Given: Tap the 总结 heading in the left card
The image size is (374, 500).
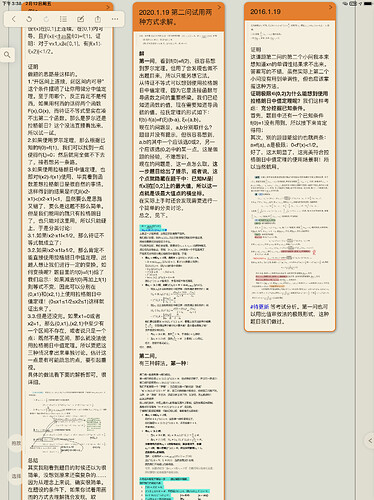Looking at the screenshot, I should (33, 460).
